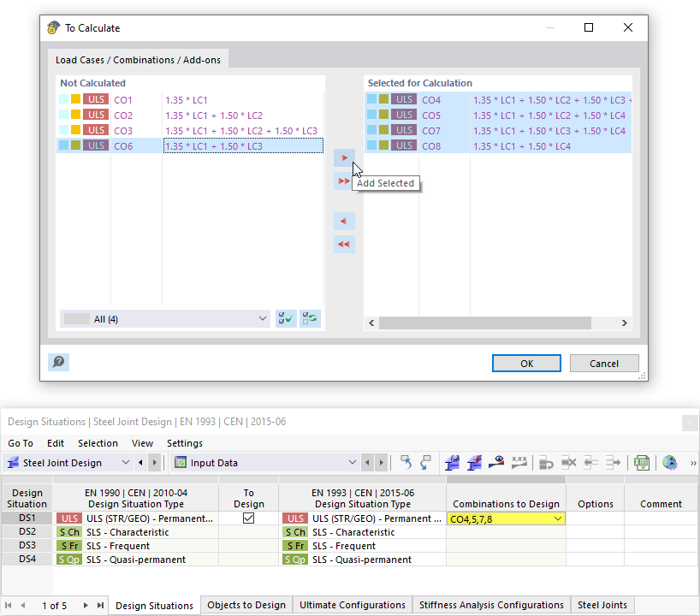Open the Combinations to Design dropdown for DS1
This screenshot has width=700, height=616.
(x=556, y=518)
